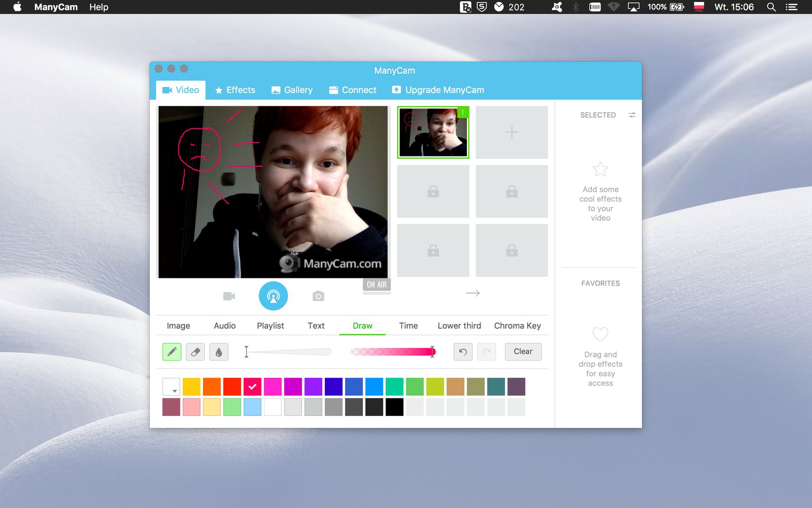Switch to the Playlist sub-tab

(x=271, y=326)
